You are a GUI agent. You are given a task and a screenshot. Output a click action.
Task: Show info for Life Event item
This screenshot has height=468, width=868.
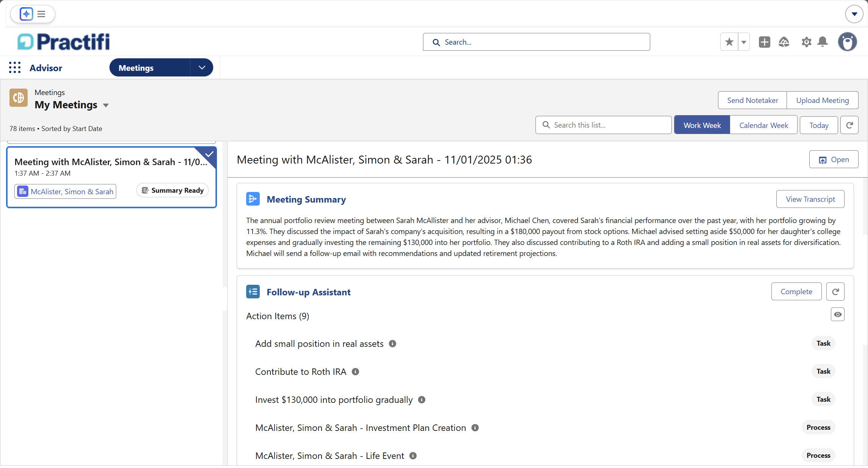pos(413,456)
